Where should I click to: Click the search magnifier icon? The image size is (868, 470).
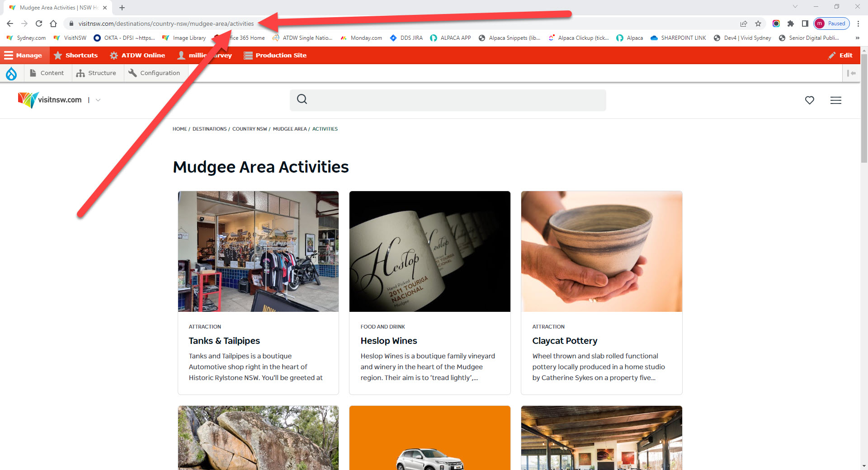[x=302, y=99]
